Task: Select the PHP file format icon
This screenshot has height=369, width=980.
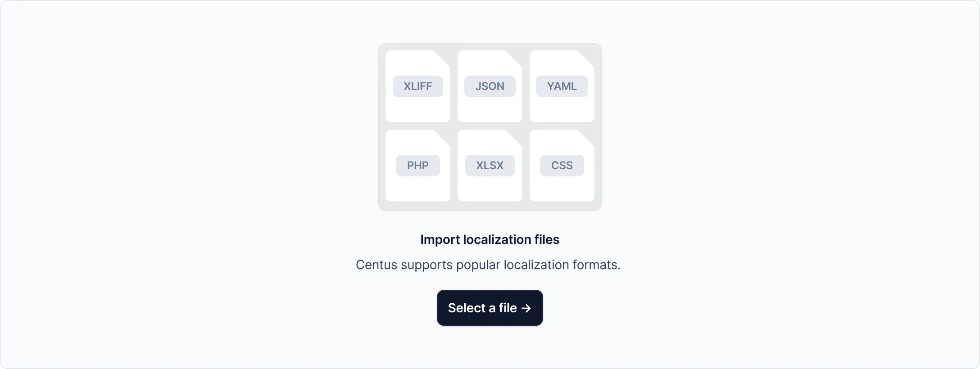Action: click(x=418, y=165)
